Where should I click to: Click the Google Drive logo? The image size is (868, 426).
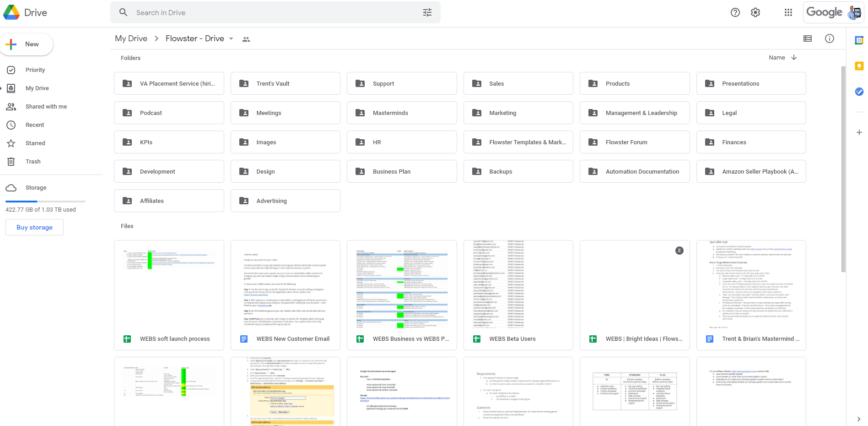tap(11, 12)
